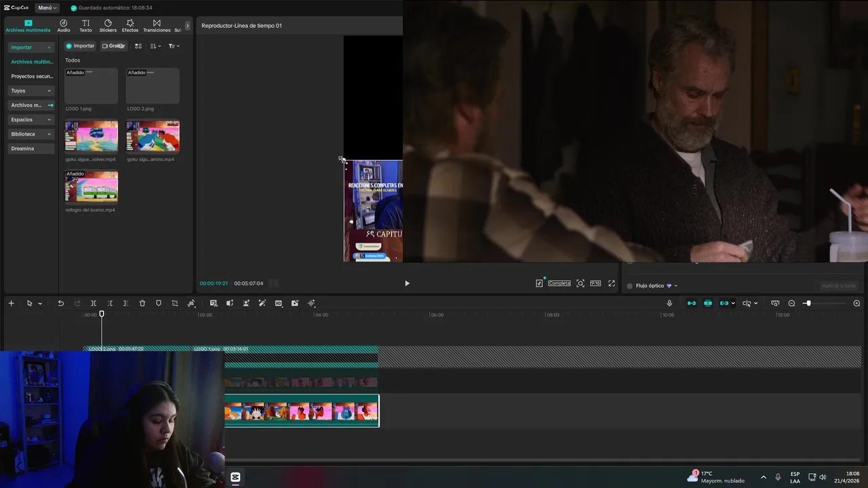Click the audio waveform icon

311,303
